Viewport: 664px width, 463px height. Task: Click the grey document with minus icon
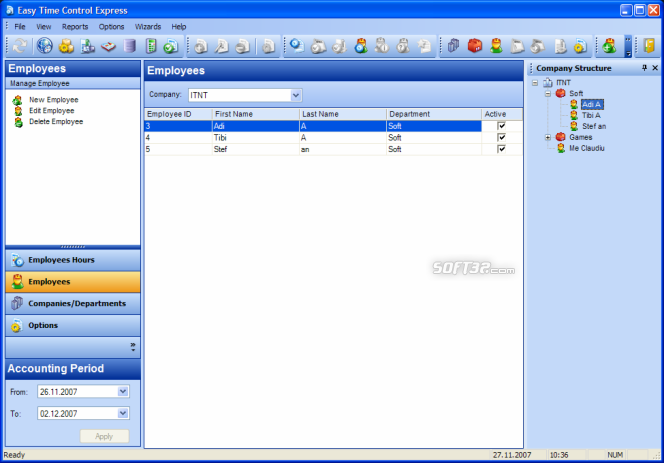[x=243, y=46]
